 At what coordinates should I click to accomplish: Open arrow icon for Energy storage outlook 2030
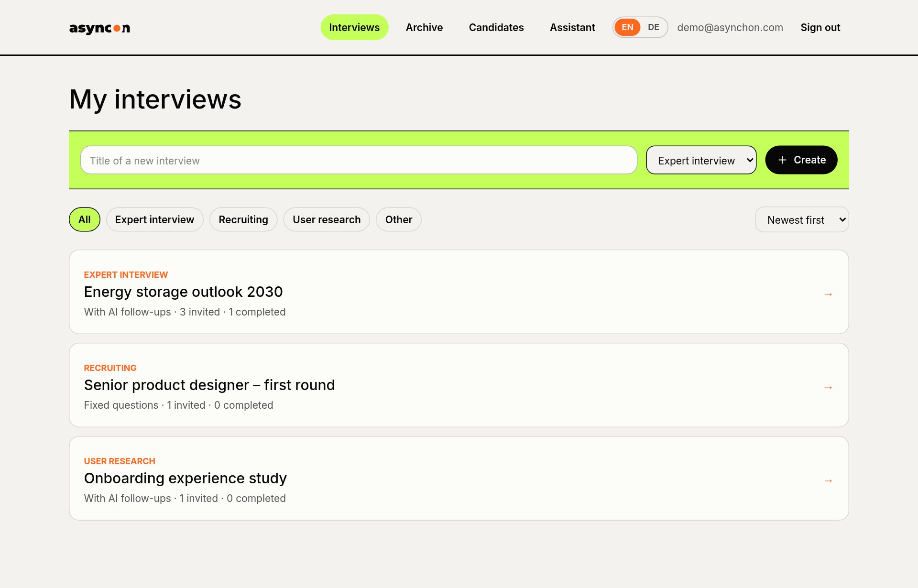coord(828,294)
